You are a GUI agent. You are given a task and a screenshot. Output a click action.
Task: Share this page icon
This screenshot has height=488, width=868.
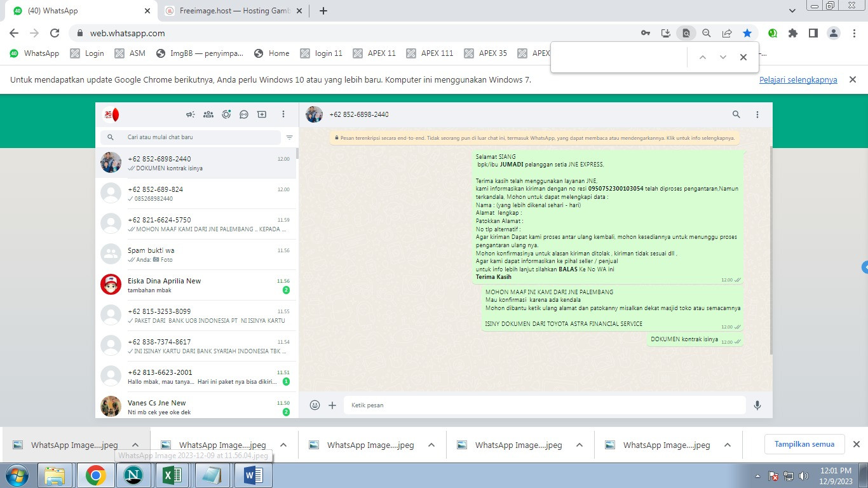point(727,33)
